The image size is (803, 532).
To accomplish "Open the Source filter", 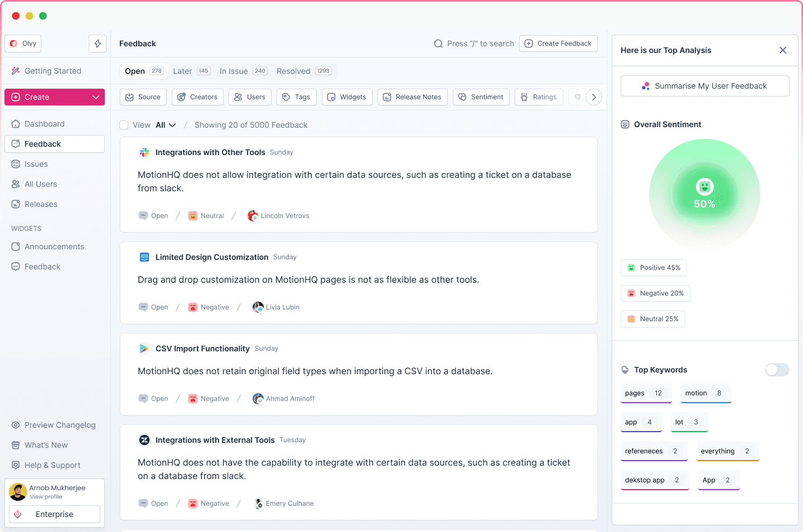I will tap(143, 97).
